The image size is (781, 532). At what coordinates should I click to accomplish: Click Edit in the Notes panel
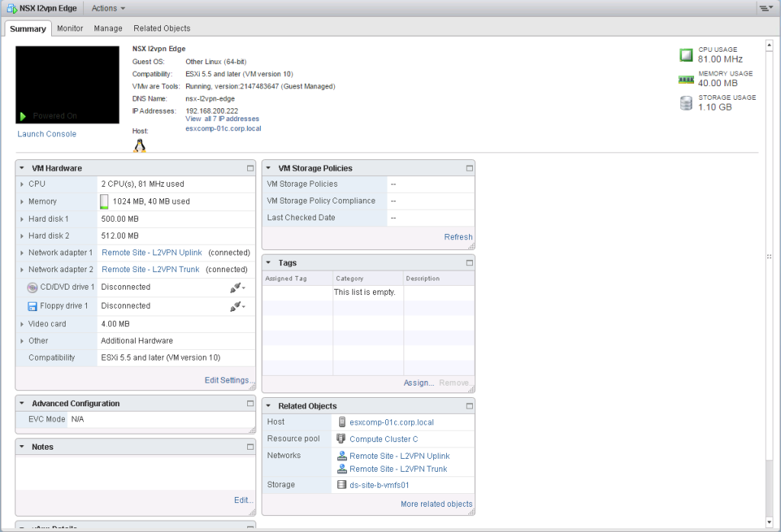click(243, 500)
